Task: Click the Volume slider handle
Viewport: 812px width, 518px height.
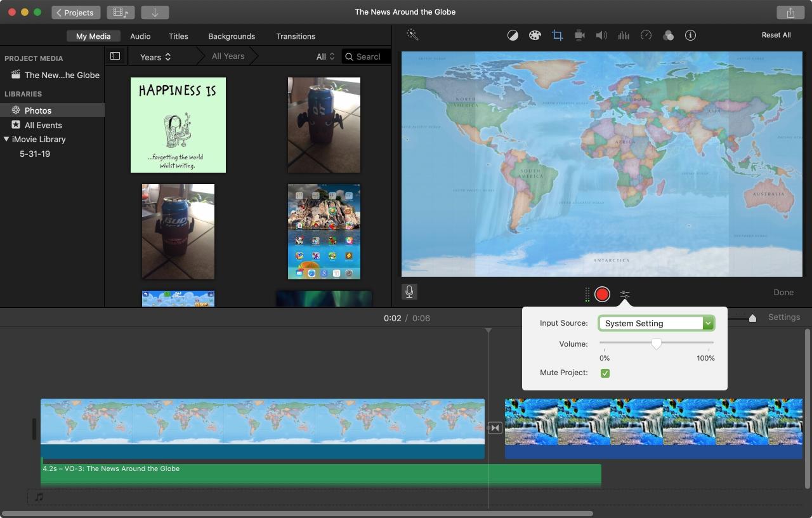Action: click(x=657, y=343)
